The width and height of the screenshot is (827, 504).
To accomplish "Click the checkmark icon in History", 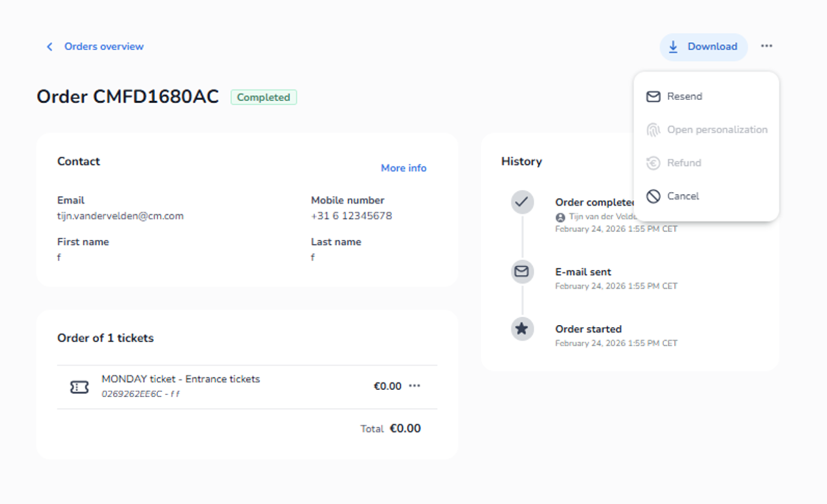I will (522, 202).
